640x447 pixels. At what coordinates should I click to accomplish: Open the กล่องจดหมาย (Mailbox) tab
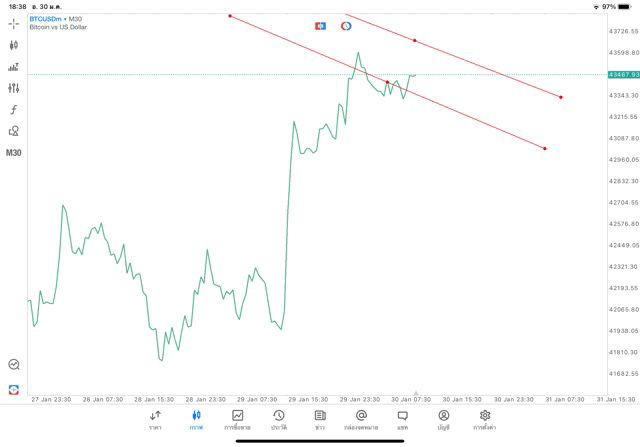(x=361, y=419)
